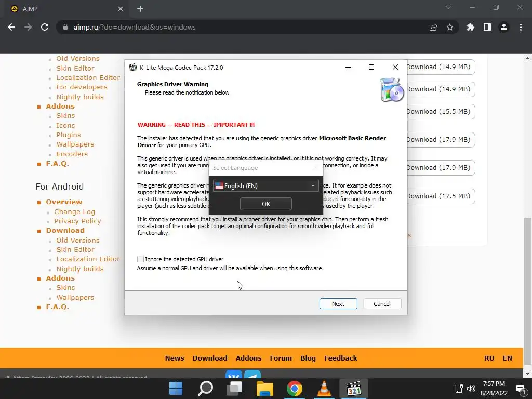
Task: Open Privacy Policy link
Action: (x=77, y=221)
